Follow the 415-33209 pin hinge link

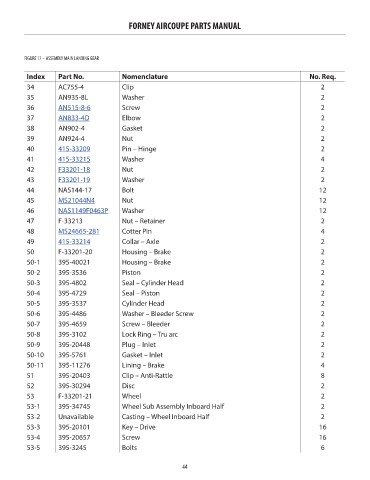click(74, 149)
